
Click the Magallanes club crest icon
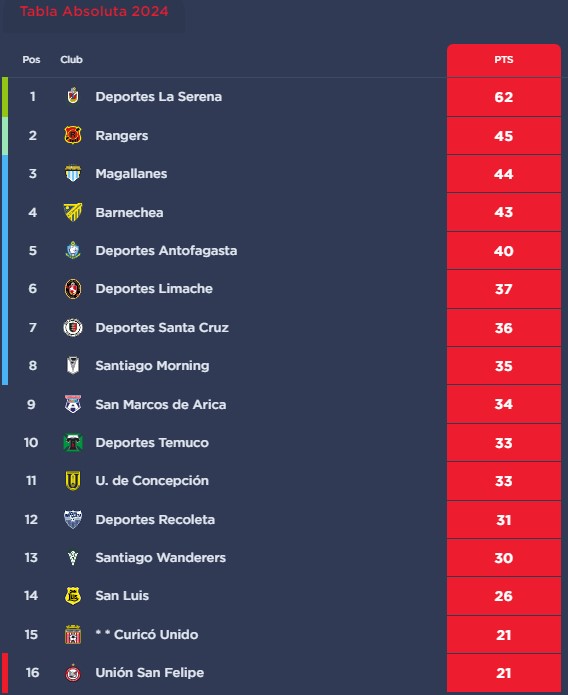(x=73, y=173)
